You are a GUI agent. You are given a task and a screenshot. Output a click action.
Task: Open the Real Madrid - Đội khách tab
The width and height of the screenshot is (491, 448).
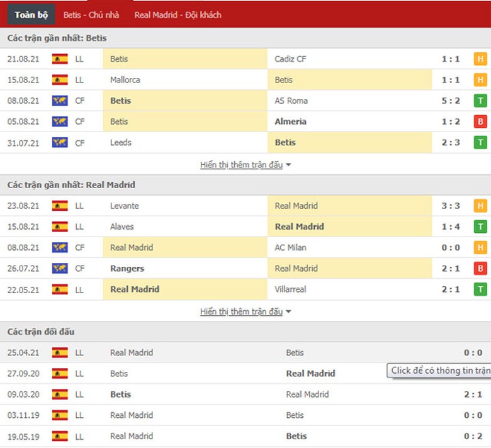pos(178,14)
